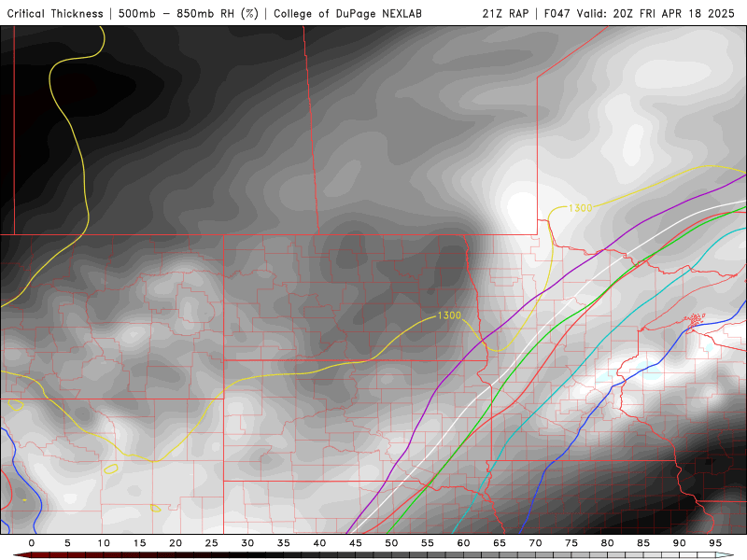Select the "90" value on the RH legend
The height and width of the screenshot is (560, 747).
click(680, 543)
